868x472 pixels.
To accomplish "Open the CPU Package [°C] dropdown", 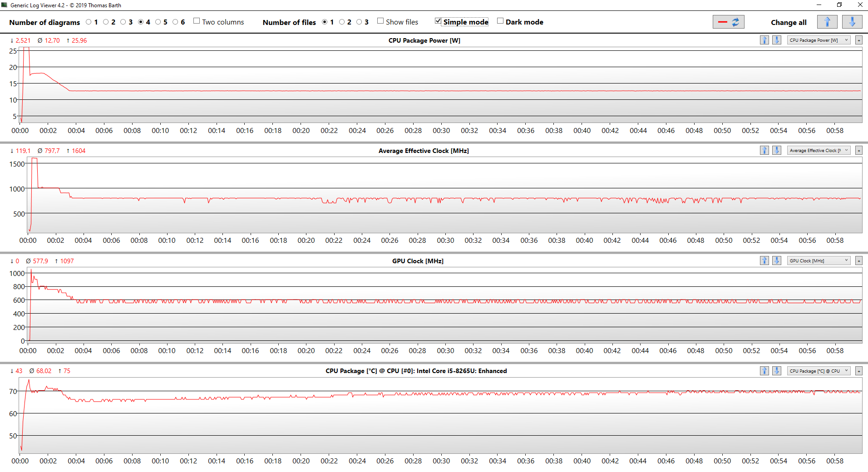I will (x=819, y=371).
